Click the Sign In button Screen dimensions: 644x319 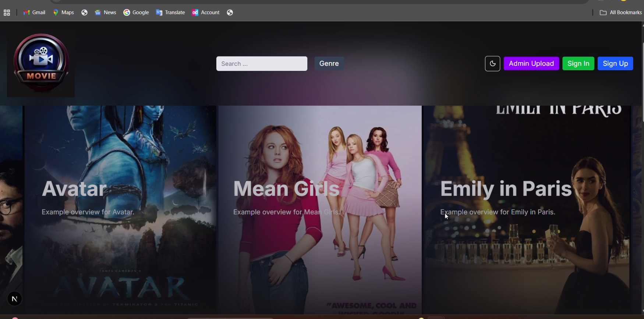coord(578,64)
